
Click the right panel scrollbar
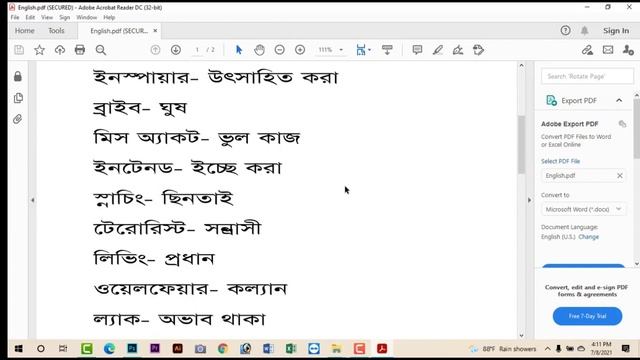[637, 129]
